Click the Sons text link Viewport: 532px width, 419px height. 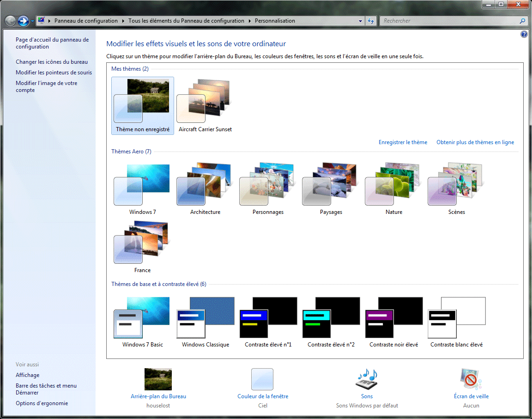tap(367, 396)
